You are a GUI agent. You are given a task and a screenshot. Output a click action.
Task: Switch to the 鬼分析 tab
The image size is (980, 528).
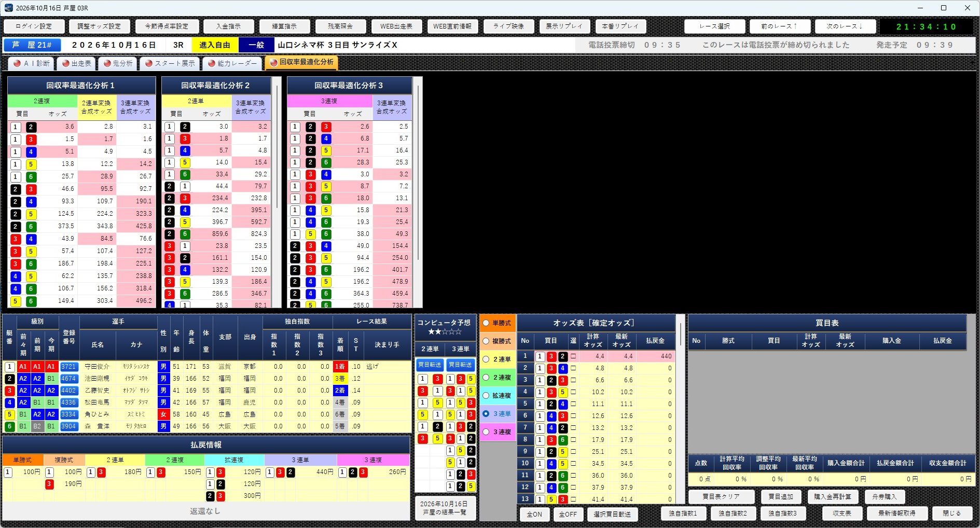point(118,63)
